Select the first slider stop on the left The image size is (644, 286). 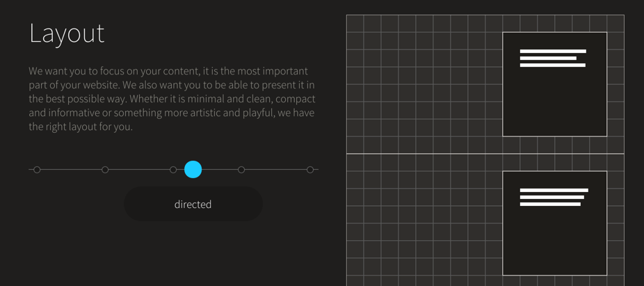37,170
